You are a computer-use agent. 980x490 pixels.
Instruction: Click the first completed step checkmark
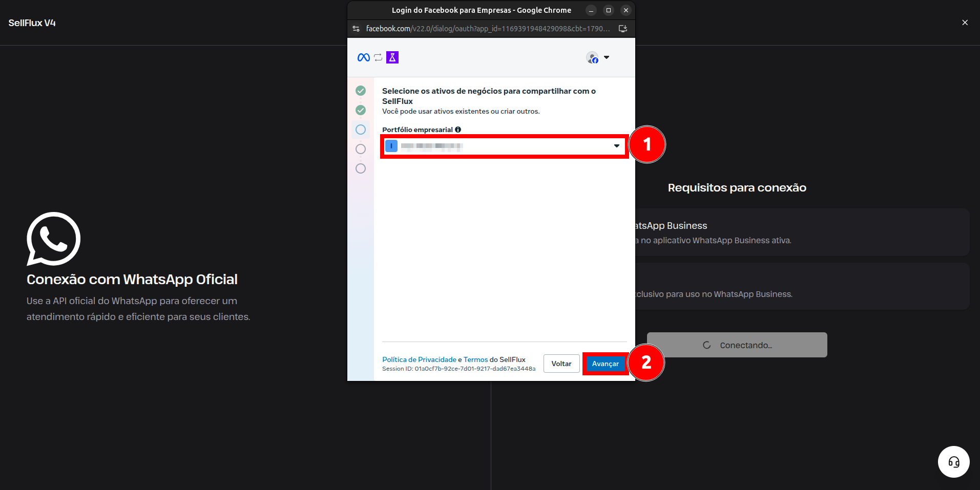tap(361, 91)
